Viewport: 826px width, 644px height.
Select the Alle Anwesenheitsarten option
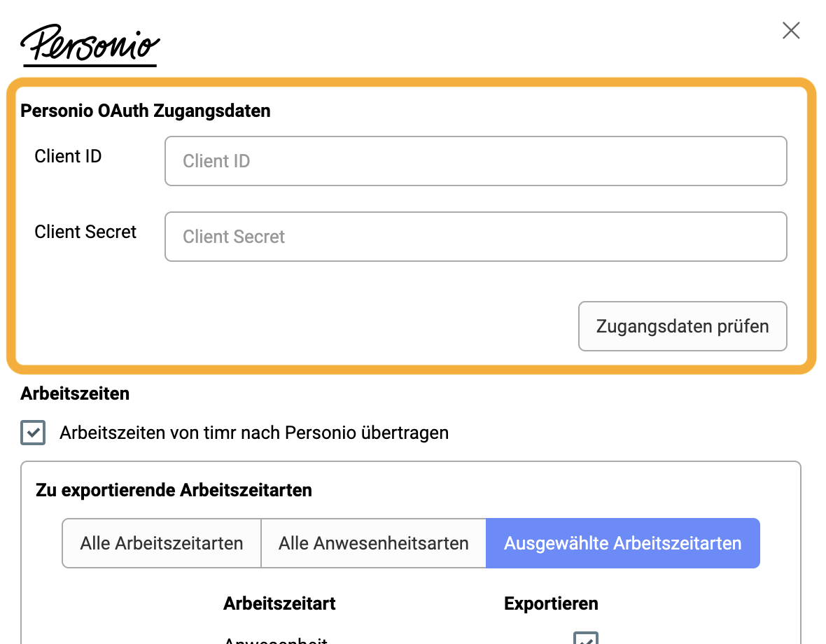click(374, 543)
